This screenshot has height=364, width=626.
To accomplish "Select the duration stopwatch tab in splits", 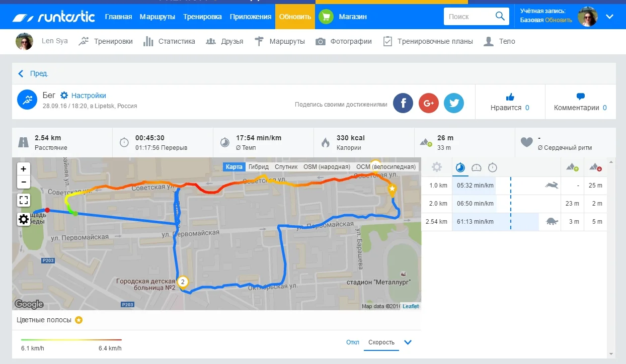I will [x=493, y=167].
